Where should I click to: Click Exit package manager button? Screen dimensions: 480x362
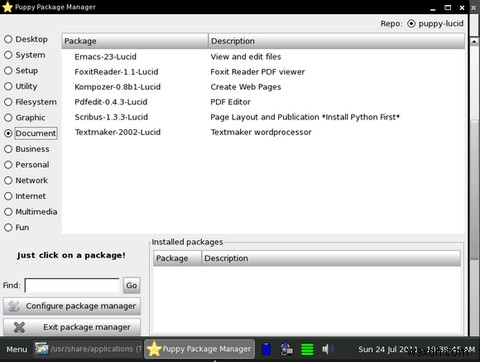pyautogui.click(x=72, y=327)
